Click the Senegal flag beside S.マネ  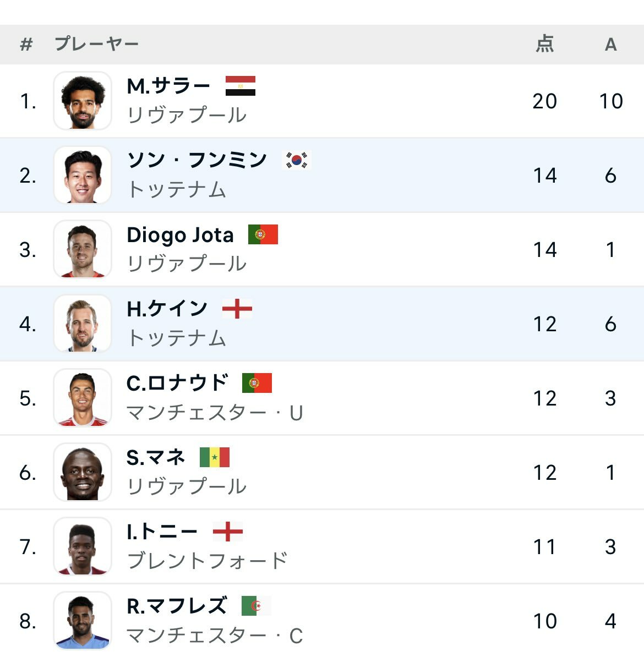215,457
